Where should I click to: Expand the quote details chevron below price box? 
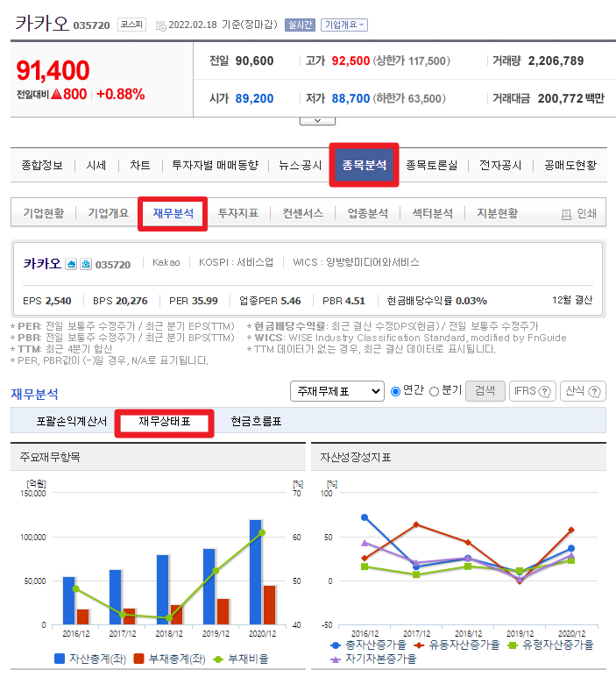[317, 121]
